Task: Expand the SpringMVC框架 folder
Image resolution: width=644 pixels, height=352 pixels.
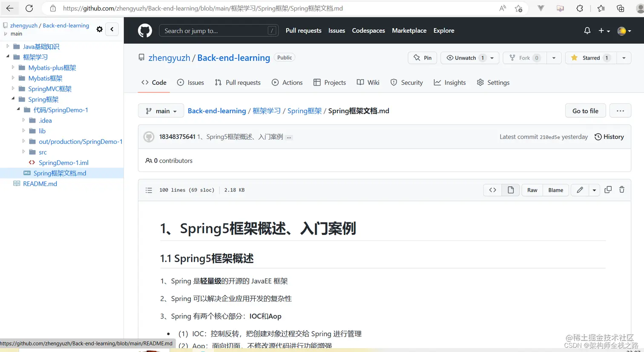Action: click(x=13, y=89)
